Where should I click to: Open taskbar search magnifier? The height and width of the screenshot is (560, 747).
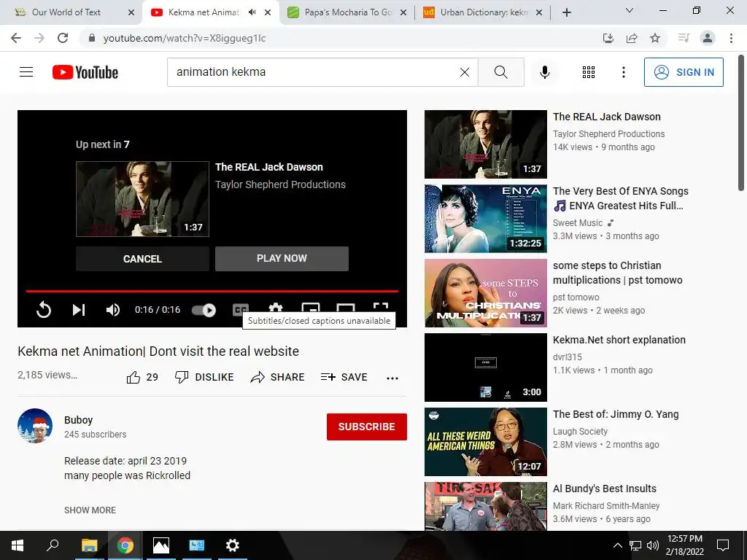(53, 545)
